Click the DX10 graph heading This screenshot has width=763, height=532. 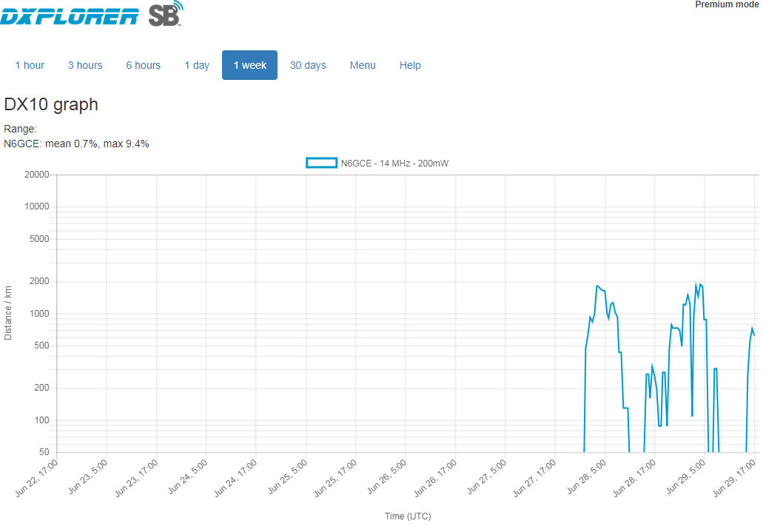51,104
